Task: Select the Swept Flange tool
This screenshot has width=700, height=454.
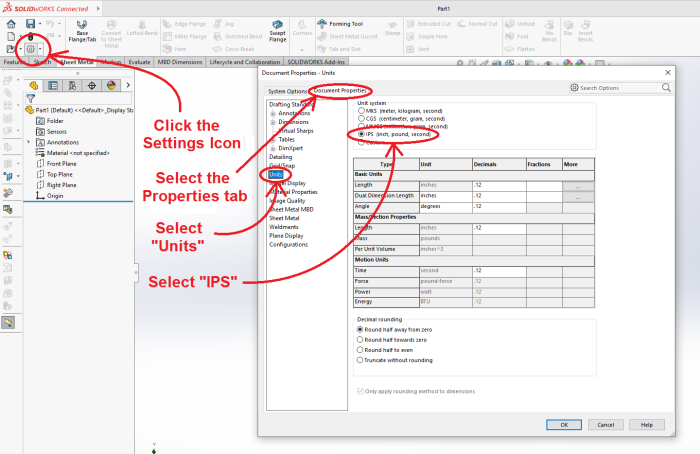Action: 277,29
